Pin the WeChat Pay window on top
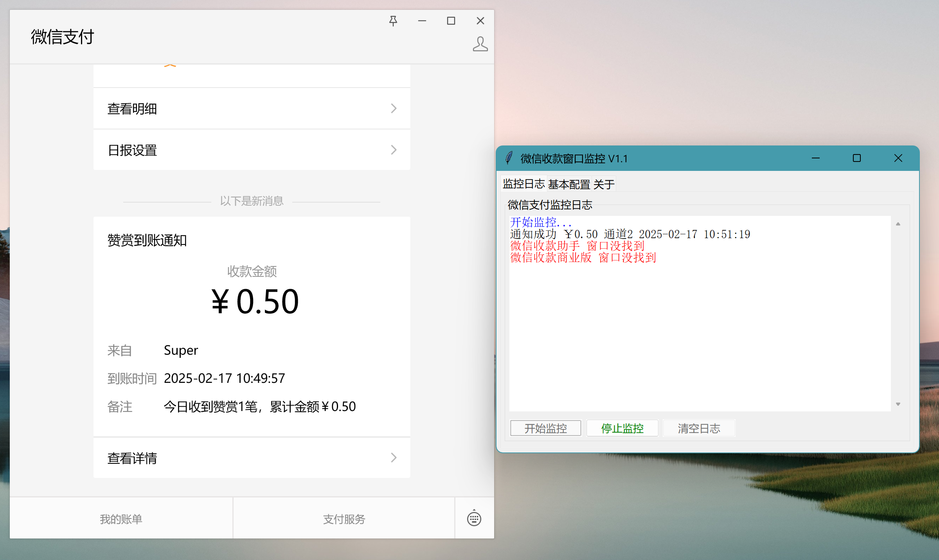The width and height of the screenshot is (939, 560). tap(393, 21)
